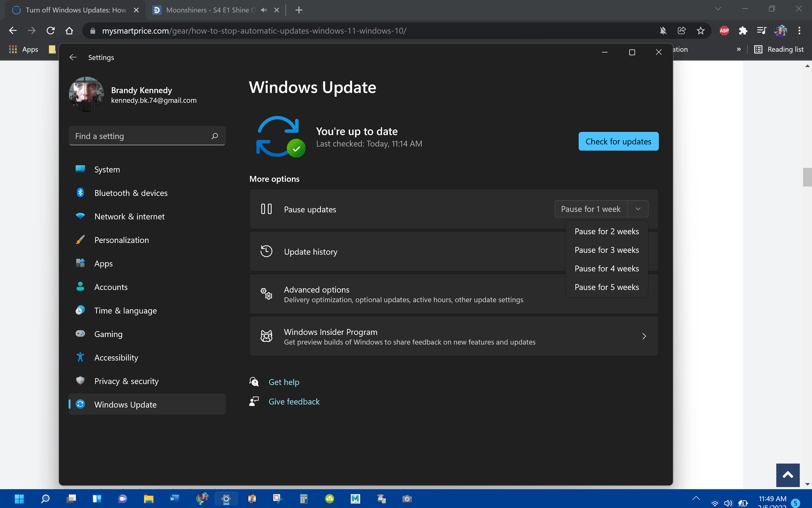The image size is (812, 508).
Task: Open Accessibility settings
Action: coord(147,357)
